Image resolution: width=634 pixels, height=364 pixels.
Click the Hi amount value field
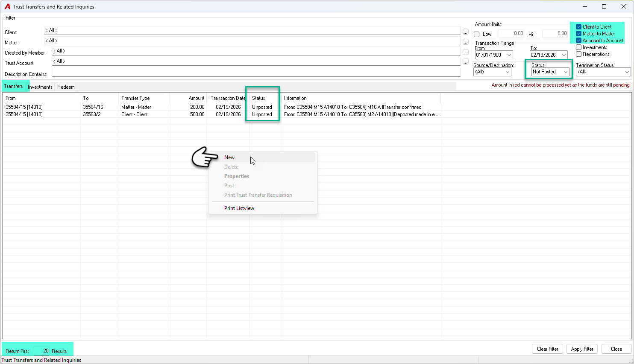pyautogui.click(x=555, y=33)
